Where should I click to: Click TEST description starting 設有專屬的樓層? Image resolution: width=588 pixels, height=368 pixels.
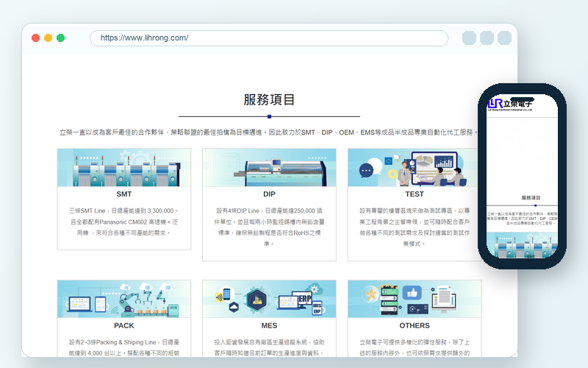[x=415, y=227]
